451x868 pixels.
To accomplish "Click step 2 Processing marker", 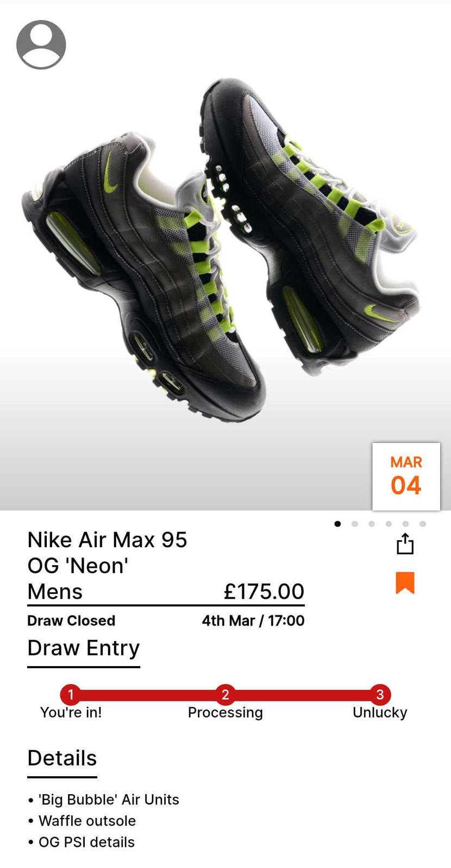I will (225, 694).
